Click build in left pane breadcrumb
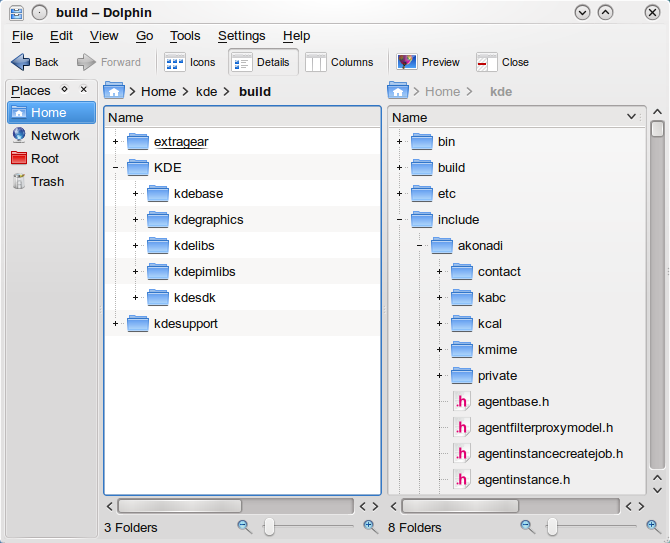 [255, 91]
